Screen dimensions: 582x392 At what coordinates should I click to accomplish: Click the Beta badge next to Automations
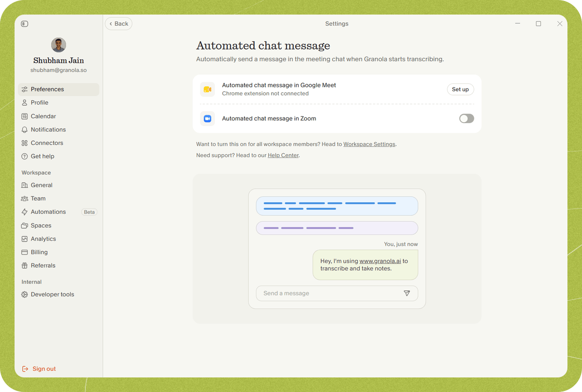pyautogui.click(x=89, y=212)
